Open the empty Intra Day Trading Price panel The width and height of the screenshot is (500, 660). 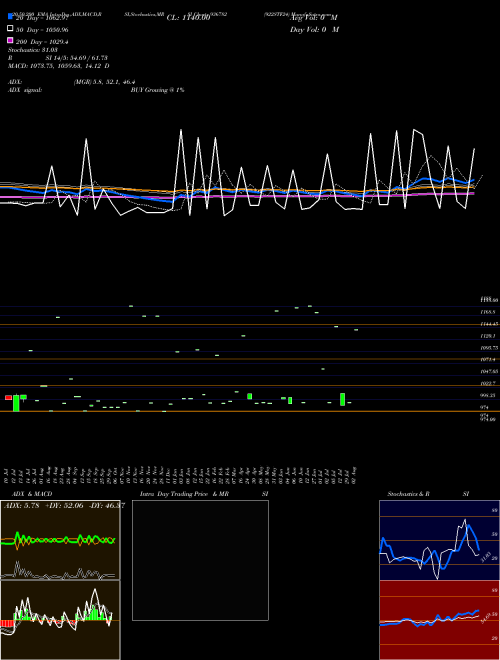(x=200, y=560)
